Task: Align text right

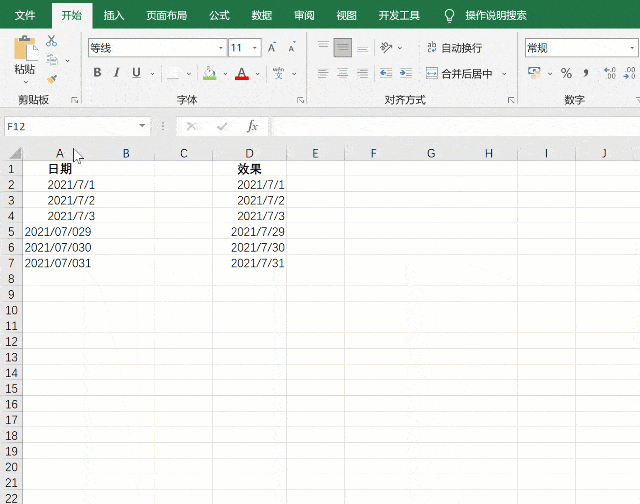Action: [362, 73]
